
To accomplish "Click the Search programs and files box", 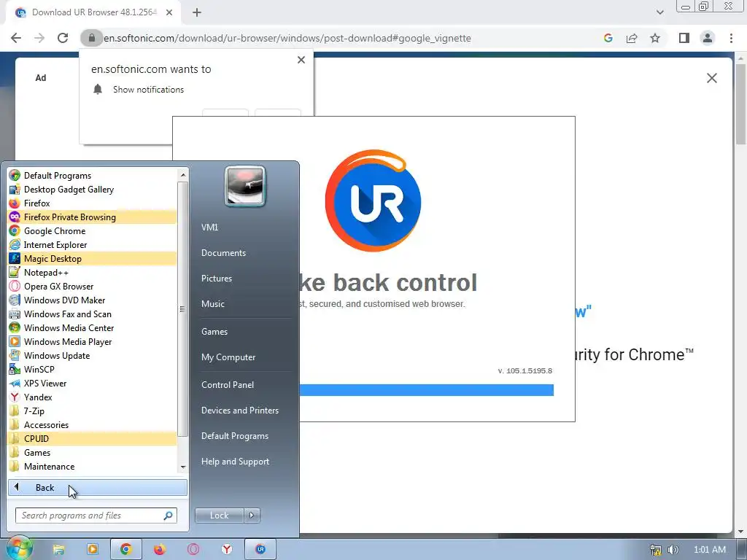I will coord(96,516).
